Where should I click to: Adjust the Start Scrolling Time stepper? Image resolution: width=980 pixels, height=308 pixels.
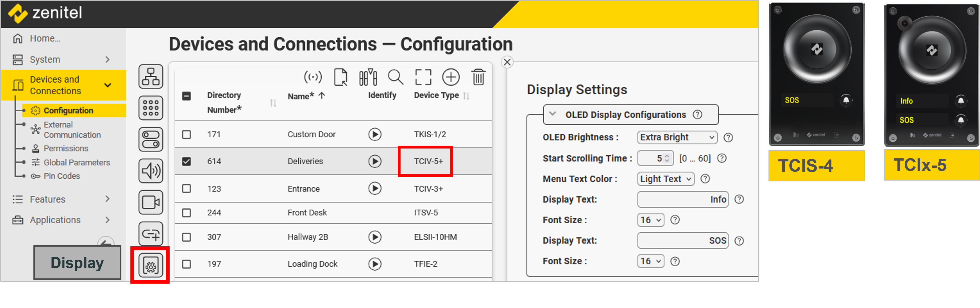pyautogui.click(x=667, y=158)
